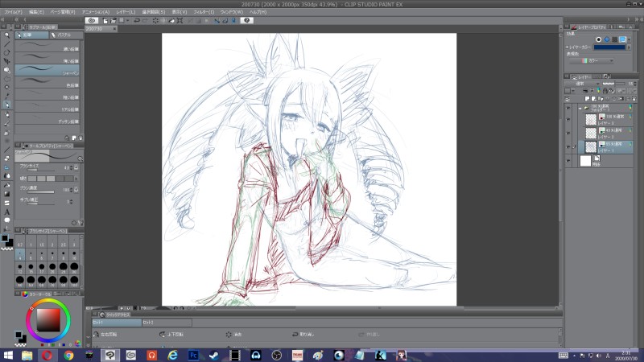Viewport: 644px width, 362px height.
Task: Open the レイヤー(L) menu
Action: (126, 12)
